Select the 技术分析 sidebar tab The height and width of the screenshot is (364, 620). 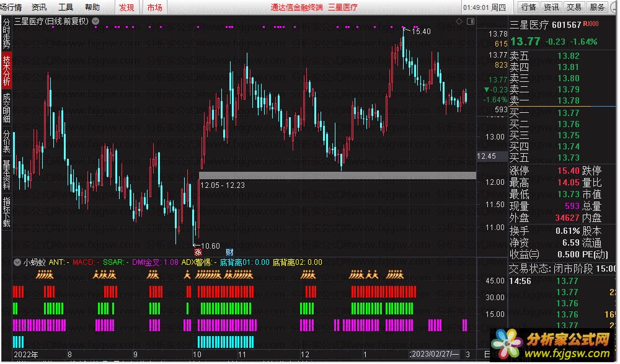pyautogui.click(x=6, y=71)
